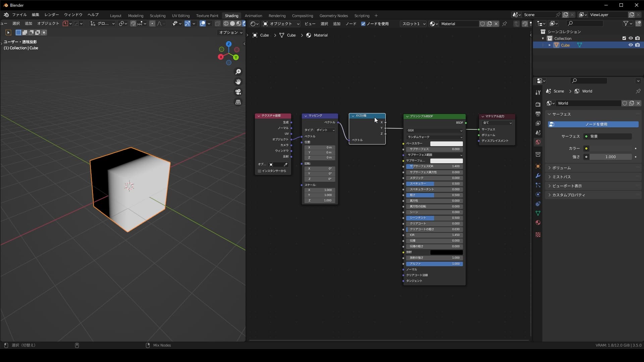This screenshot has height=362, width=644.
Task: Open the GGX distribution dropdown on the BSDF node
Action: click(x=434, y=130)
